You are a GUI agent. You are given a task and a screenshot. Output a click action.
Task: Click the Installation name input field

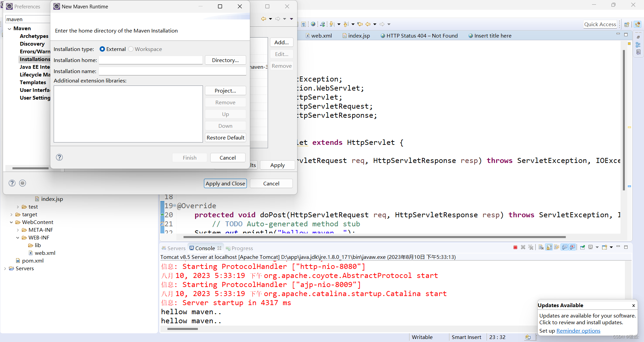[172, 71]
